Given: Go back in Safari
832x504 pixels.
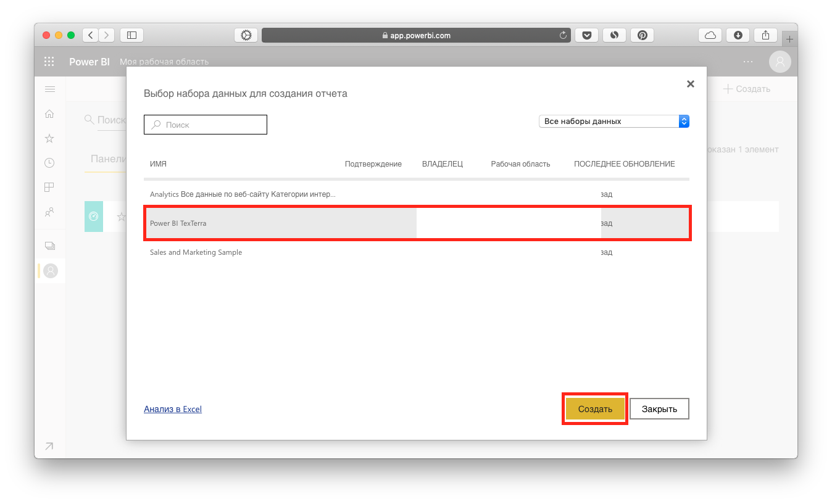Looking at the screenshot, I should pos(91,35).
